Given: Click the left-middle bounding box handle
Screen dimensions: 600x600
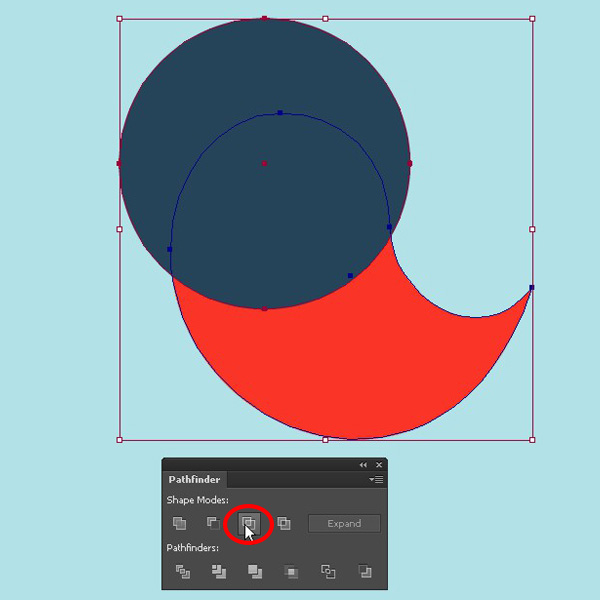Looking at the screenshot, I should click(x=119, y=229).
